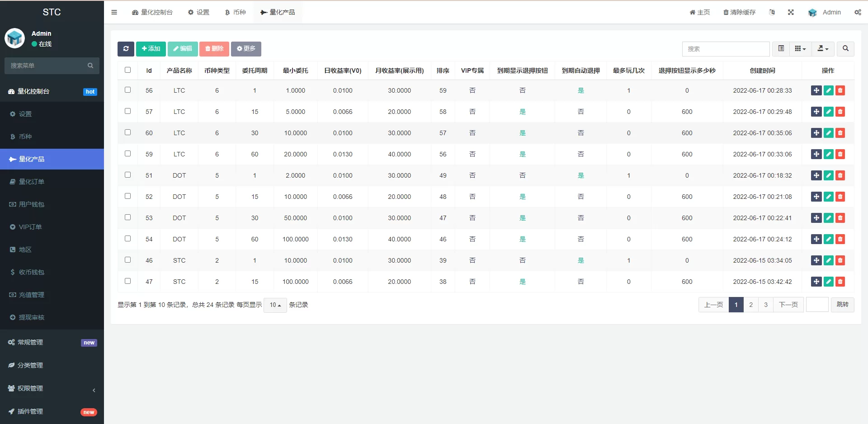Image resolution: width=868 pixels, height=424 pixels.
Task: Click the magnifier search button beside export
Action: pos(845,49)
